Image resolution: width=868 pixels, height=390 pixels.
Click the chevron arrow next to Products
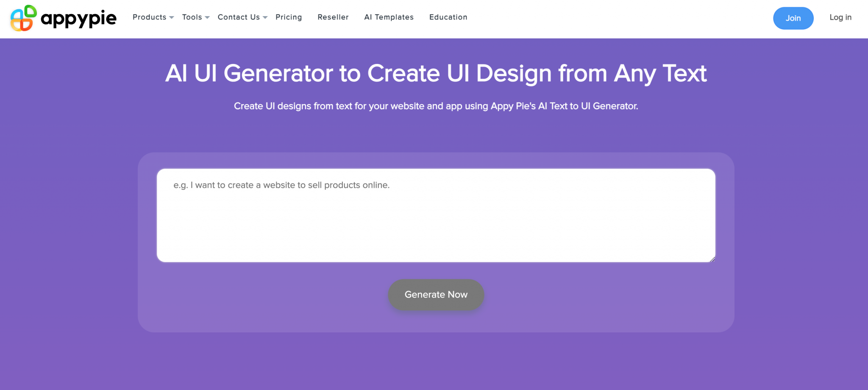(171, 18)
